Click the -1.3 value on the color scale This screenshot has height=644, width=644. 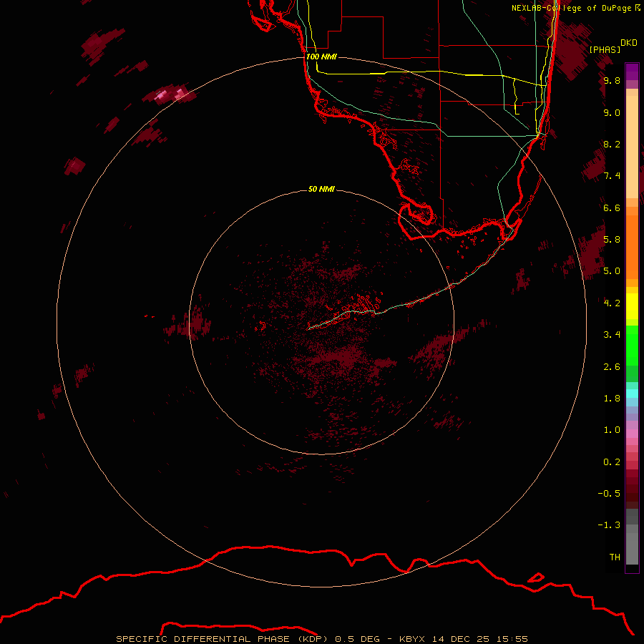coord(609,525)
